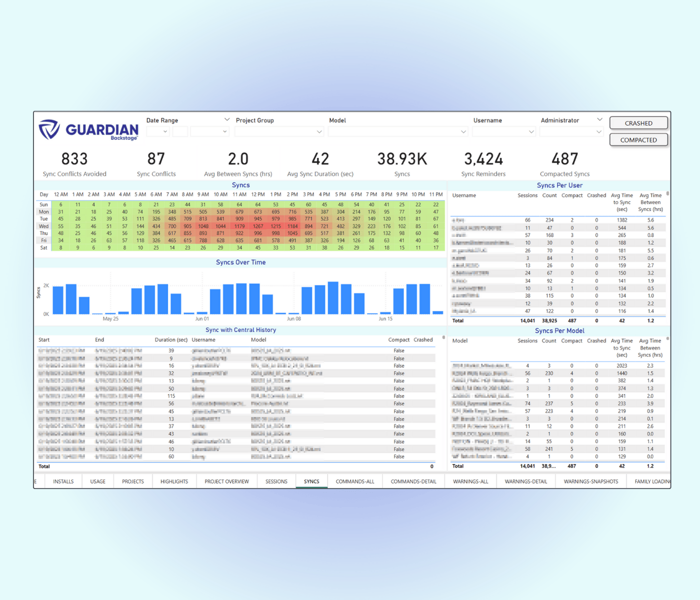Select the tallest bar in Syncs Over Time
Screen dimensions: 700x600
[332, 295]
